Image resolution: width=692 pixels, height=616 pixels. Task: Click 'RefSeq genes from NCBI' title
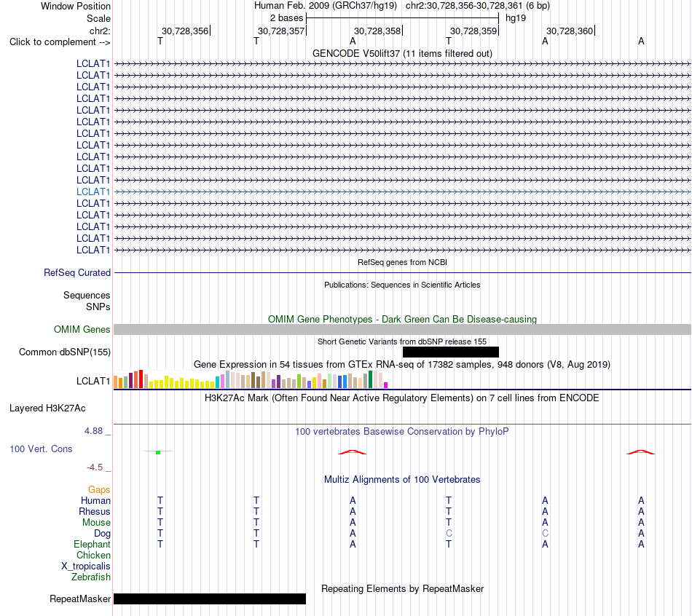[x=403, y=262]
